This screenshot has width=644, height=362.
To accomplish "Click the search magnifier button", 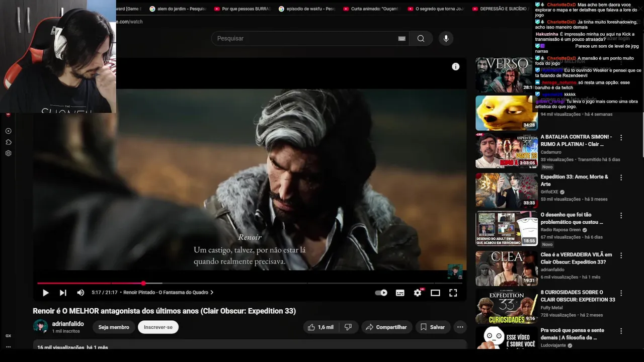I will [x=421, y=39].
